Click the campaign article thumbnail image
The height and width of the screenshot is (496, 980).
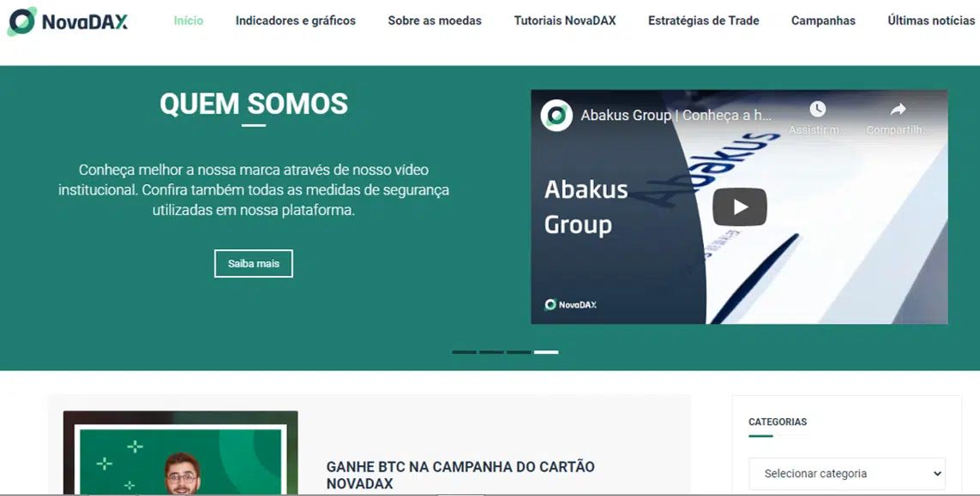(181, 453)
